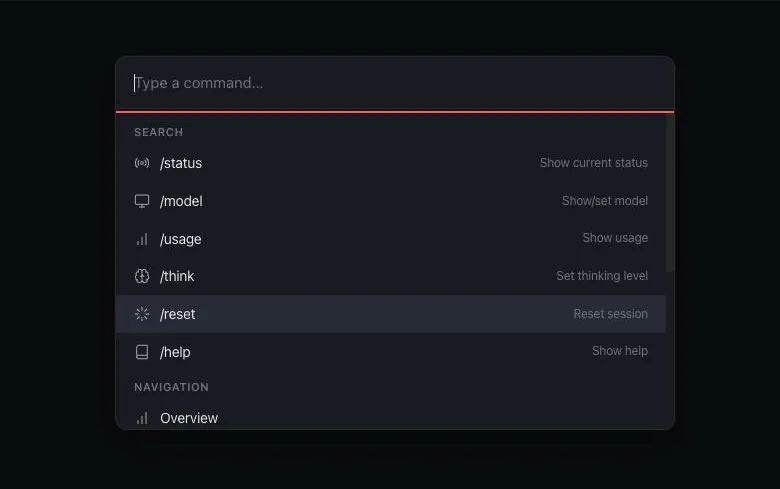Click the 'Set thinking level' description

pos(601,276)
